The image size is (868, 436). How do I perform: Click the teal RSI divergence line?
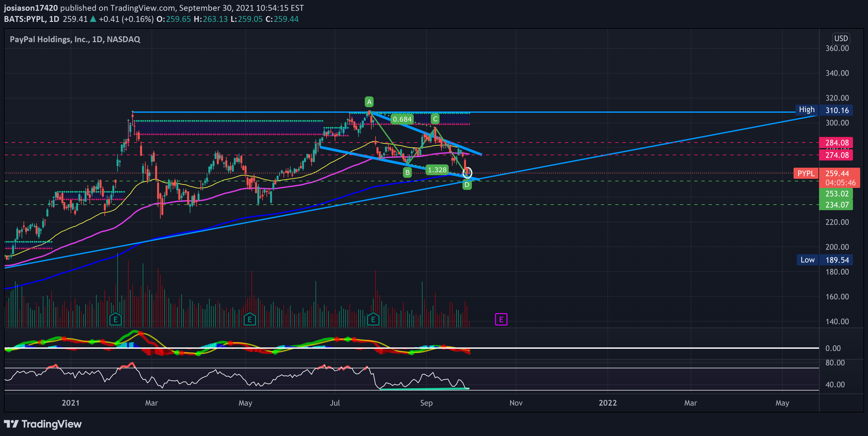pos(425,389)
